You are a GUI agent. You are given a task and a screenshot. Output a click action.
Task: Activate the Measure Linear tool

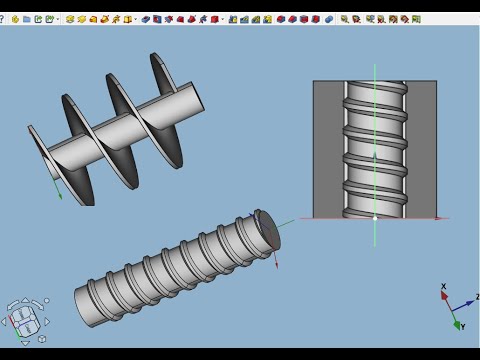coord(344,19)
